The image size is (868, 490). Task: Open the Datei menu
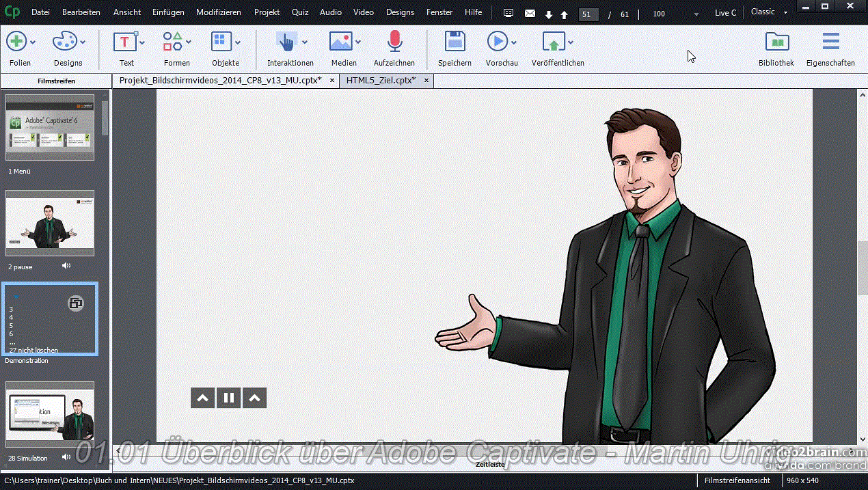point(40,12)
